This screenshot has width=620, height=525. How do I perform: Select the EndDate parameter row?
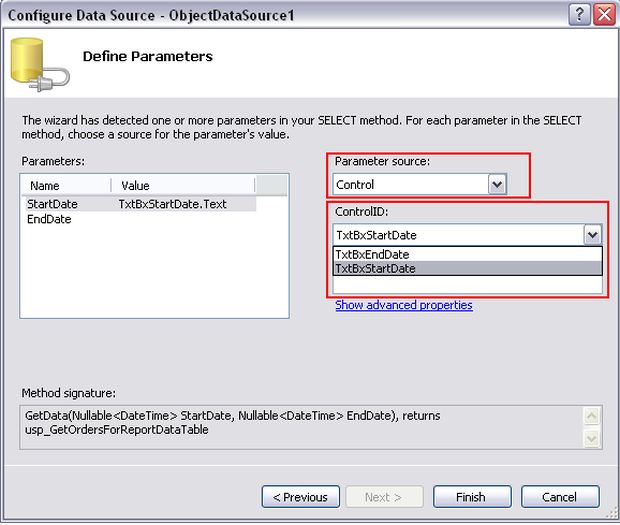(48, 219)
